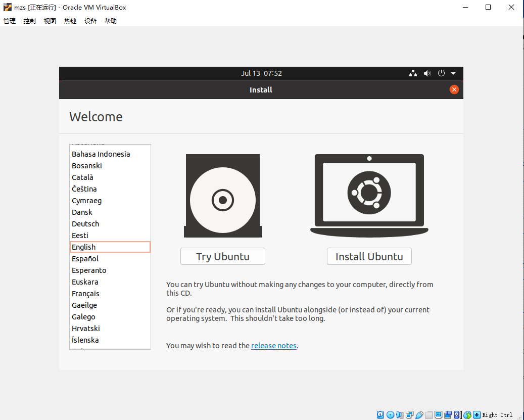Click the laptop Install Ubuntu image
The width and height of the screenshot is (524, 420).
369,196
